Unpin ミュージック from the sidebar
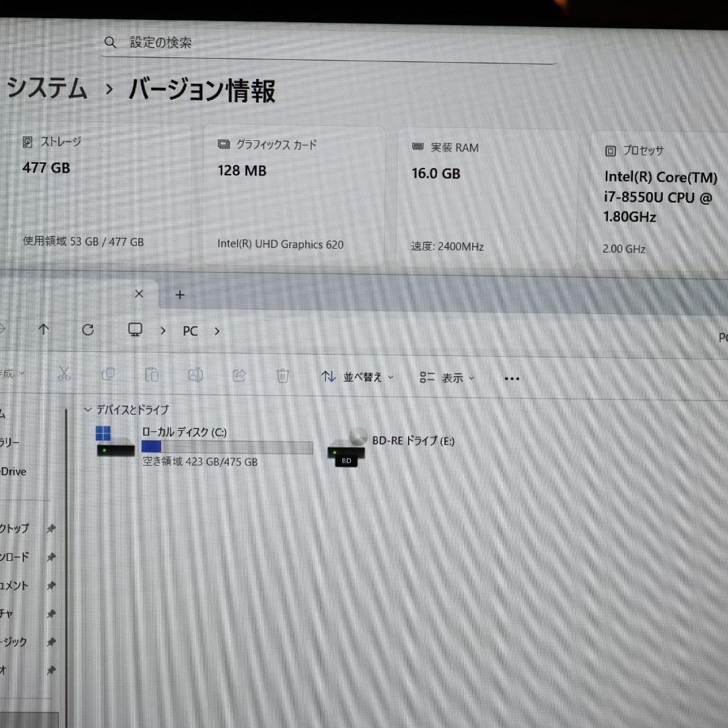Viewport: 728px width, 728px height. pyautogui.click(x=51, y=642)
